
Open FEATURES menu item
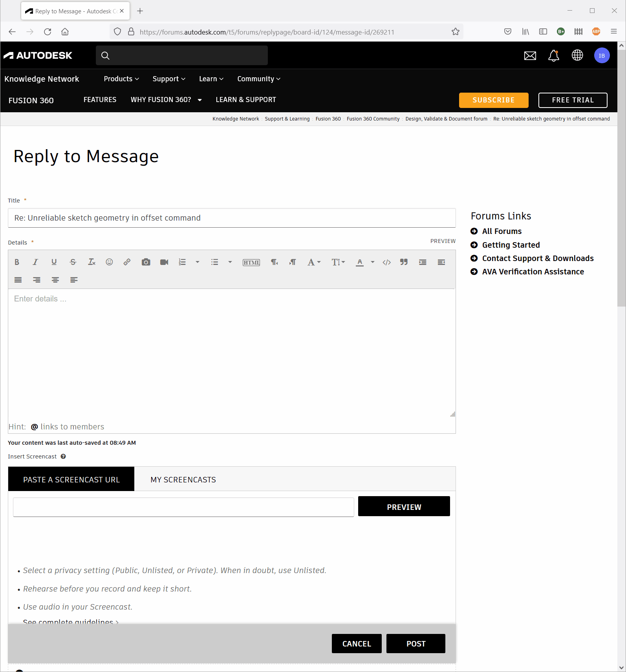(x=100, y=100)
